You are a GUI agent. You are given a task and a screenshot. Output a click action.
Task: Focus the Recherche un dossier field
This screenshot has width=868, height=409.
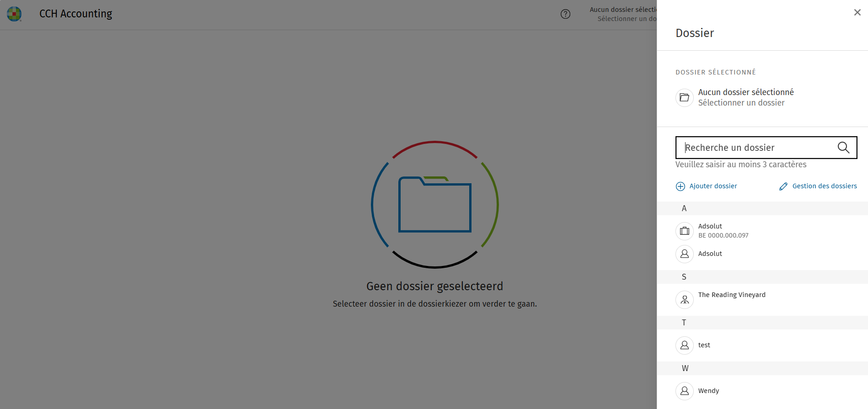coord(766,148)
